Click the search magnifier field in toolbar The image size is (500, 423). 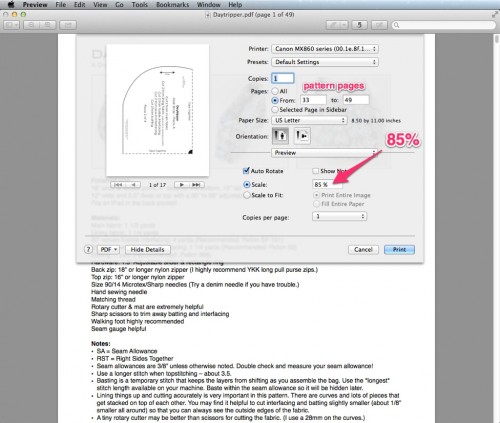(444, 25)
